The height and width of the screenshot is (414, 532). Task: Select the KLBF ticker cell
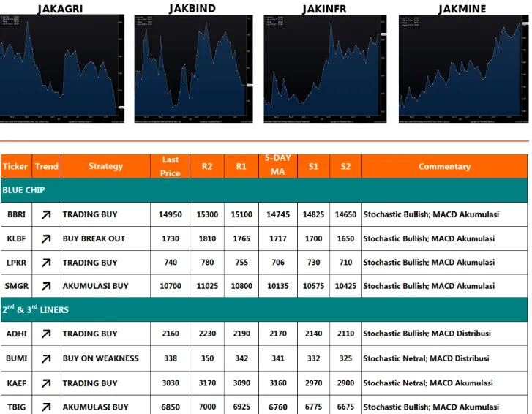point(16,238)
